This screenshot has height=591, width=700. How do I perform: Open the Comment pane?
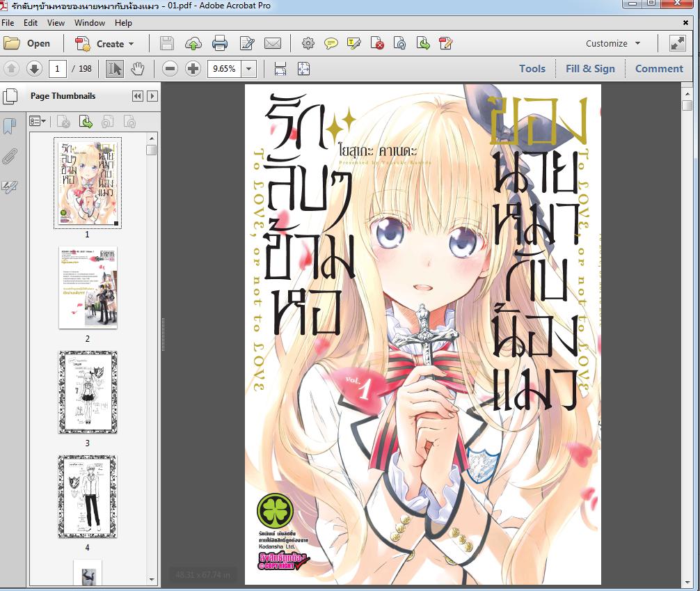click(x=659, y=69)
